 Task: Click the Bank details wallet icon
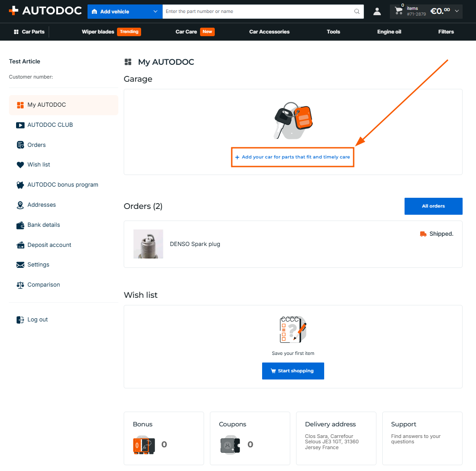(21, 225)
